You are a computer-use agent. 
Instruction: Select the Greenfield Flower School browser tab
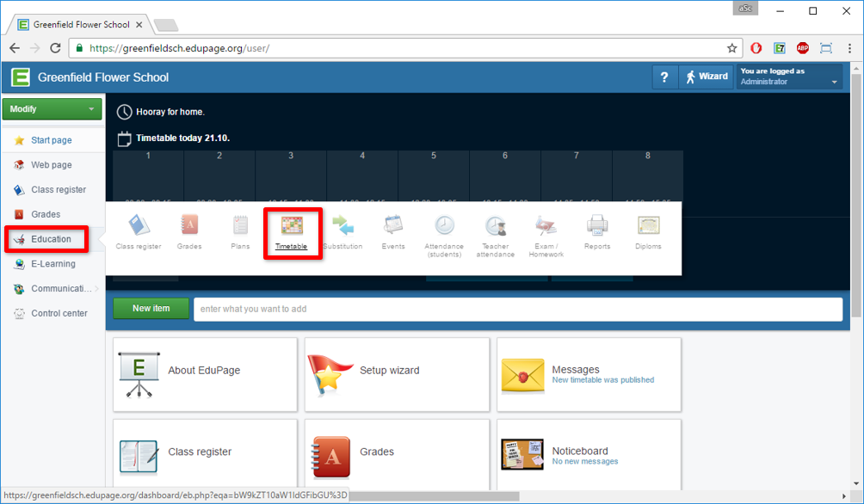click(80, 25)
